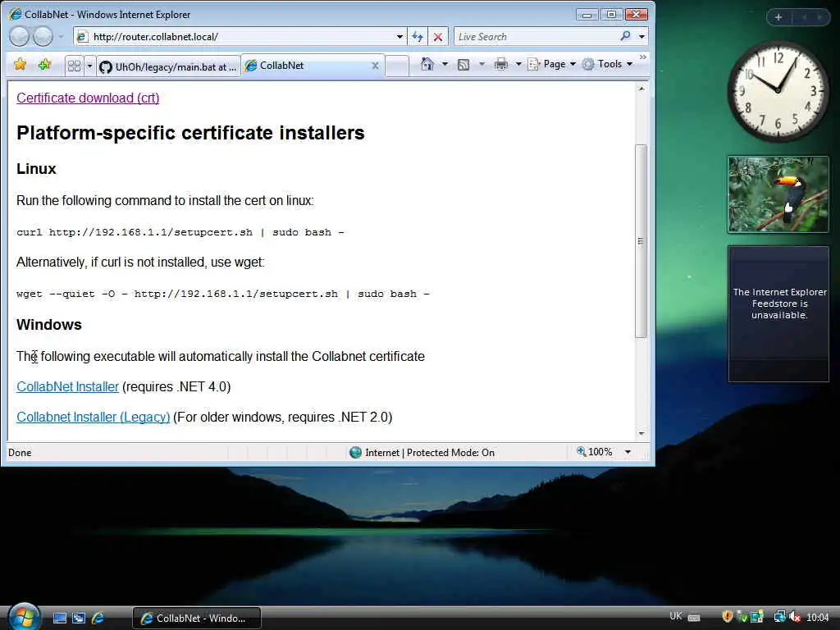
Task: Click the sidebar next gadgets page arrow
Action: point(819,17)
